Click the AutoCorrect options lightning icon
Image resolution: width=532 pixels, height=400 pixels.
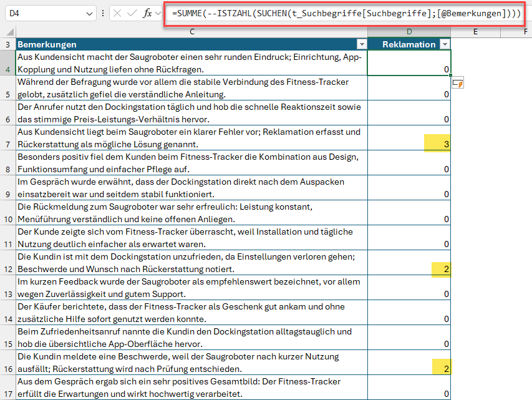458,83
